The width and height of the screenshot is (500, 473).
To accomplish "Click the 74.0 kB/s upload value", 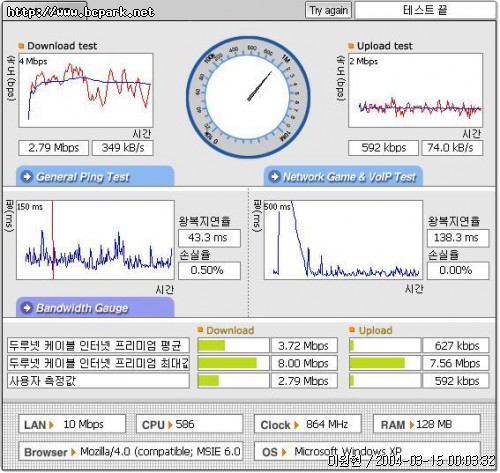I will point(452,148).
